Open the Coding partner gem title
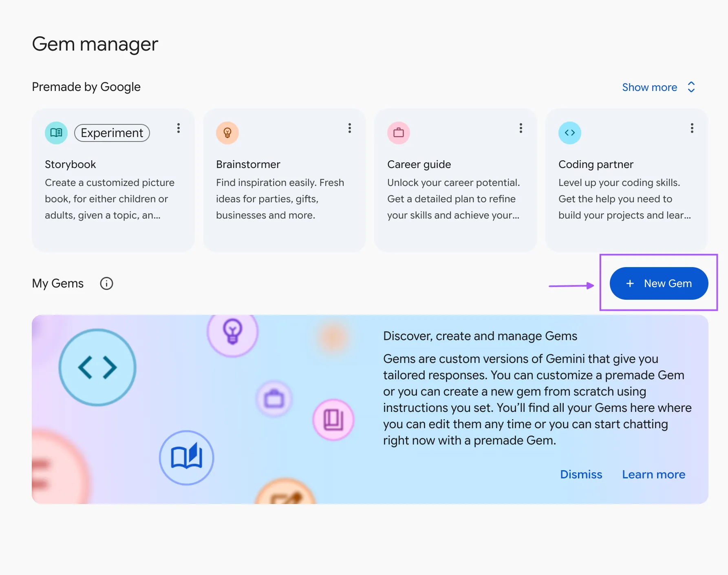The height and width of the screenshot is (575, 728). [596, 164]
